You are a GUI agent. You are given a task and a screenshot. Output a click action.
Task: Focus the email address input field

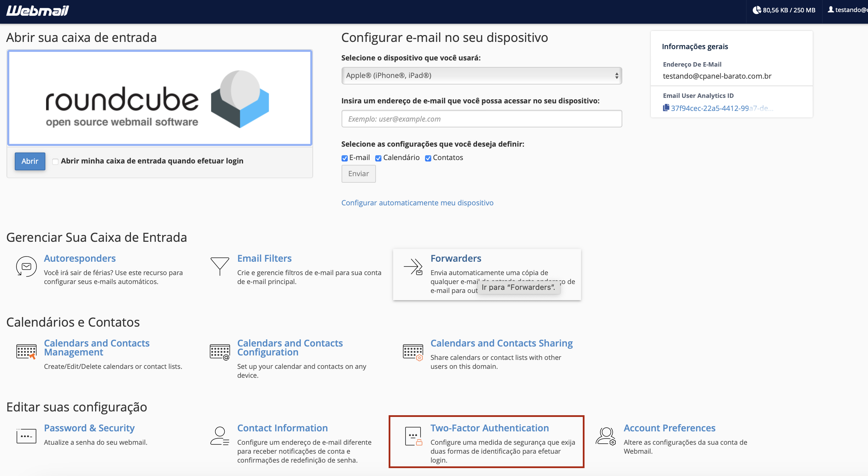coord(482,119)
